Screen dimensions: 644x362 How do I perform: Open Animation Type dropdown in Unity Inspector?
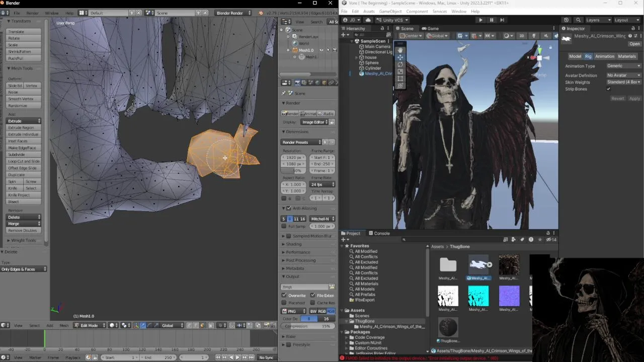(623, 66)
